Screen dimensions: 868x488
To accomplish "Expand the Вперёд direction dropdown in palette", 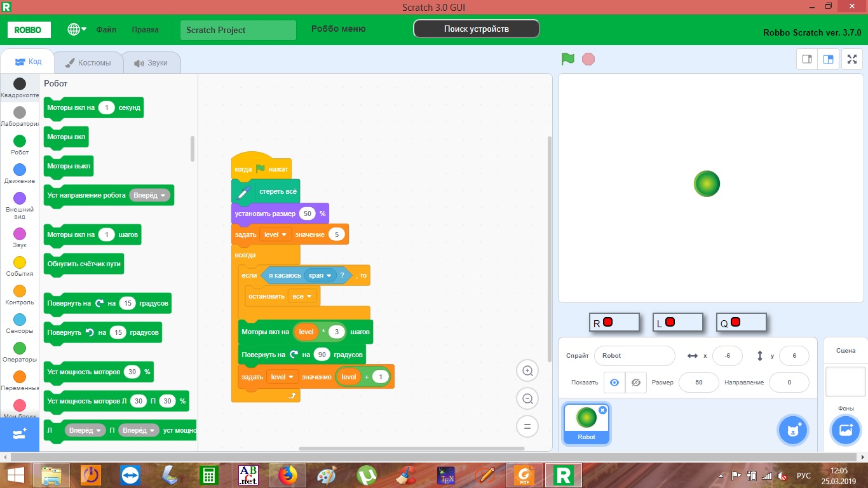I will 151,195.
